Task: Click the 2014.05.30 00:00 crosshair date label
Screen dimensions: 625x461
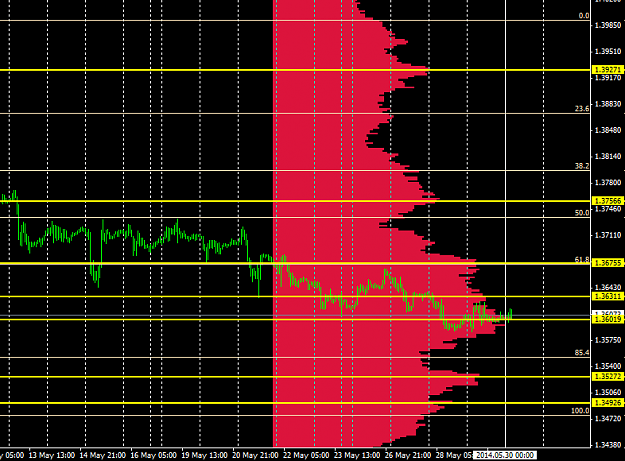Action: point(505,455)
